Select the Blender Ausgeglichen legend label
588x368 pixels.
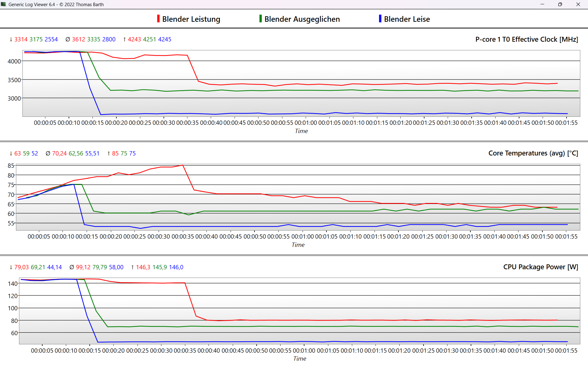click(302, 19)
